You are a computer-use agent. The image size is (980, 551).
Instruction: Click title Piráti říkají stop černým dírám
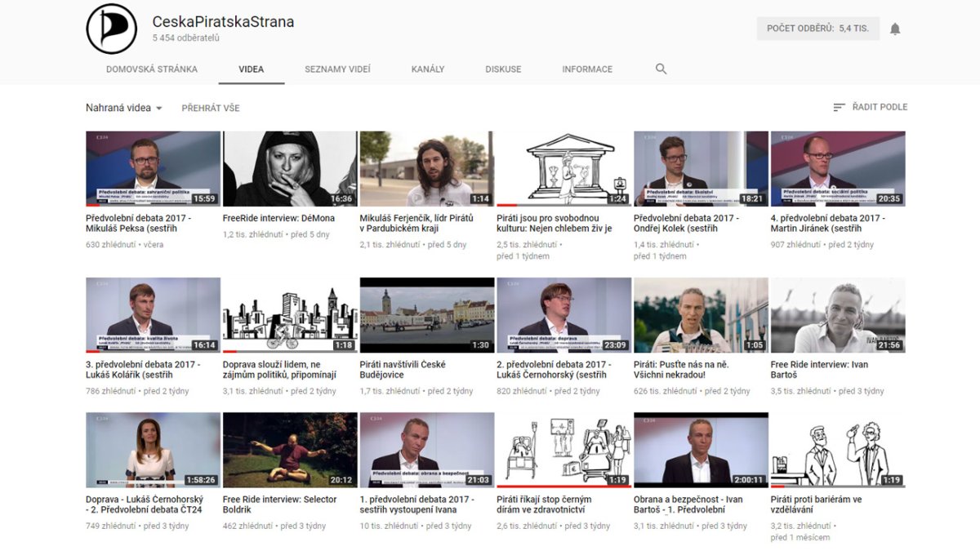[x=544, y=504]
